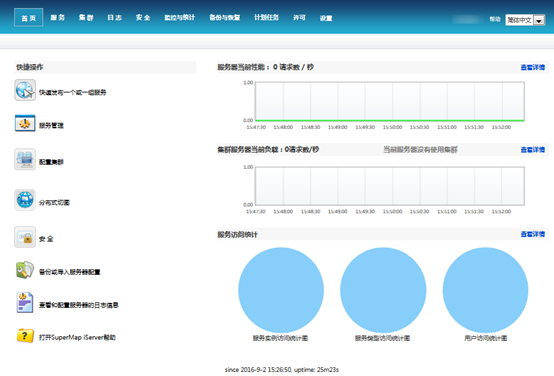Open the 备份与恢复 menu
Viewport: 554px width, 376px height.
(225, 18)
